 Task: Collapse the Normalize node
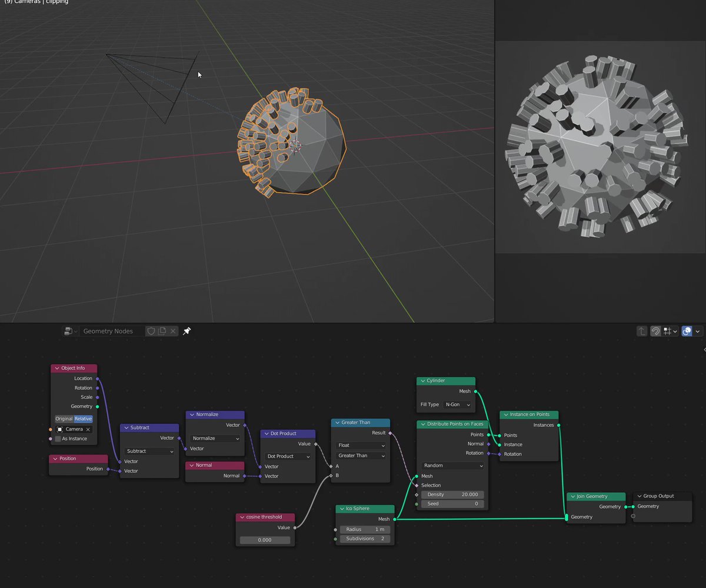tap(192, 415)
